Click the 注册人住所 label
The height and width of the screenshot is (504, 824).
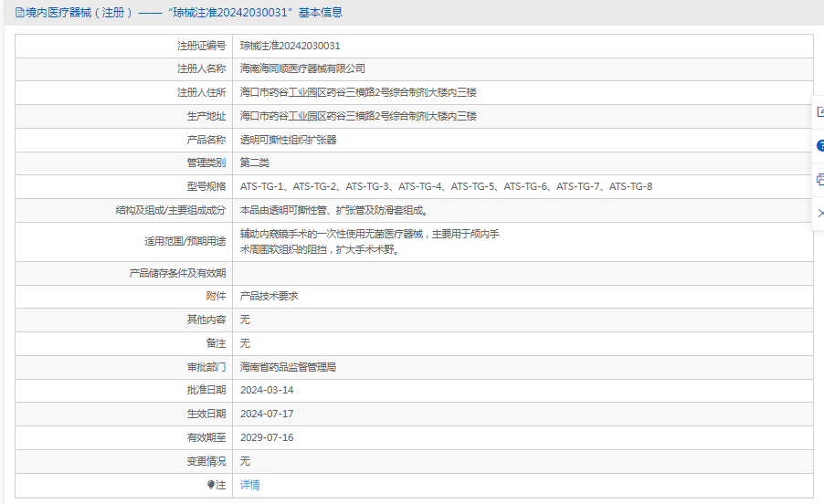[x=201, y=92]
